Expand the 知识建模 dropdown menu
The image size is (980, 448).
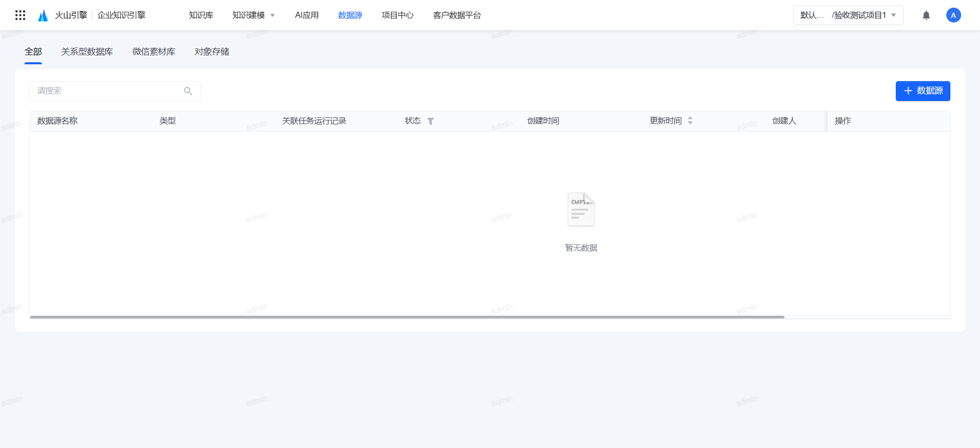click(254, 15)
